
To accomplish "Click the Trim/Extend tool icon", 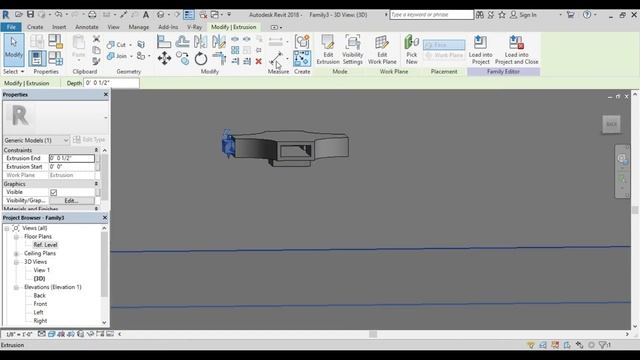I will (219, 58).
